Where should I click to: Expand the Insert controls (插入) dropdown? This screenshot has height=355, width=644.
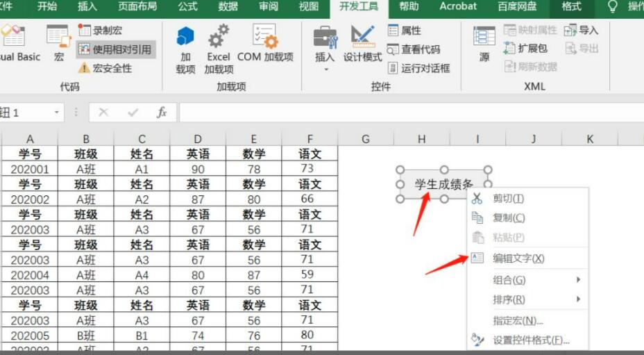[x=325, y=69]
